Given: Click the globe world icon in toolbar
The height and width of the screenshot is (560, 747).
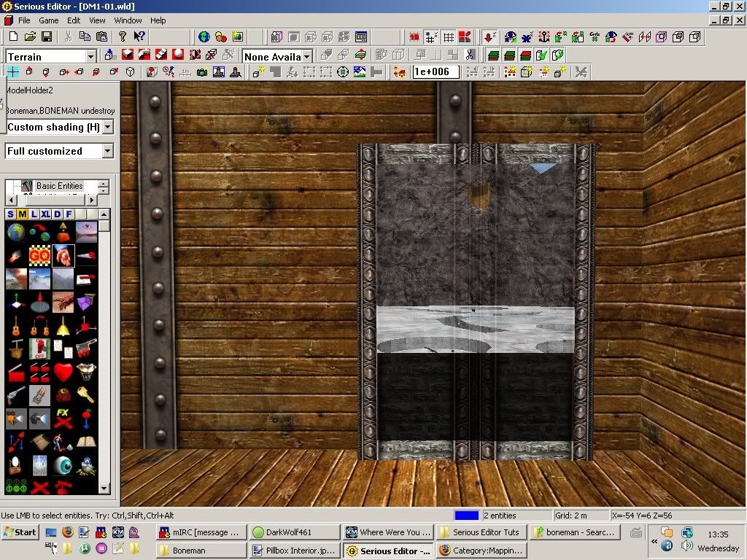Looking at the screenshot, I should (x=204, y=36).
